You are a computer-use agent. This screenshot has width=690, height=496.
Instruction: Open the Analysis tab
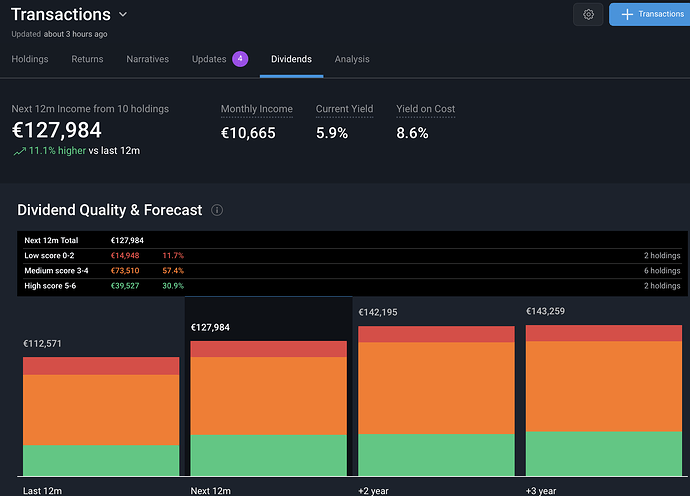coord(352,60)
